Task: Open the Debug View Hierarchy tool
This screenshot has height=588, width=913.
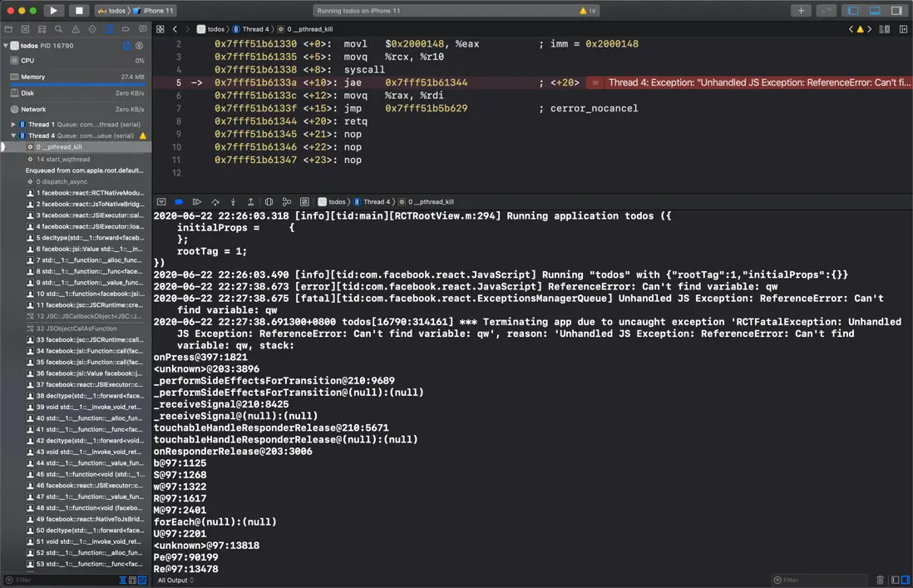Action: tap(269, 202)
